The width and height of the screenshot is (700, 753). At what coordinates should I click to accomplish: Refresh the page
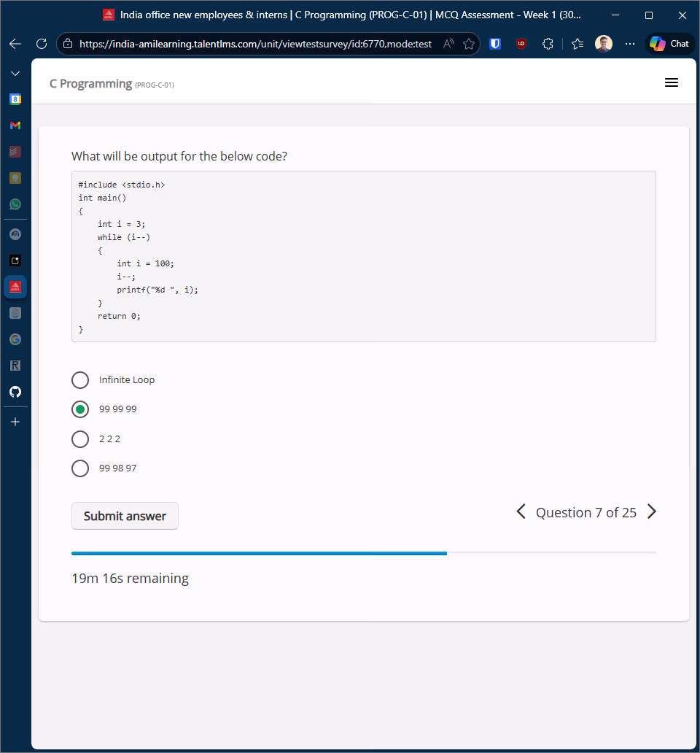tap(42, 44)
